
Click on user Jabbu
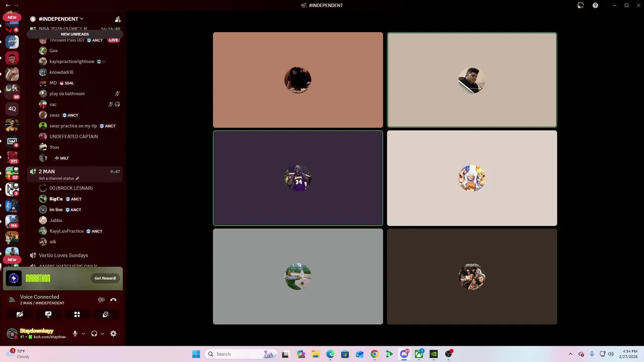pos(56,220)
